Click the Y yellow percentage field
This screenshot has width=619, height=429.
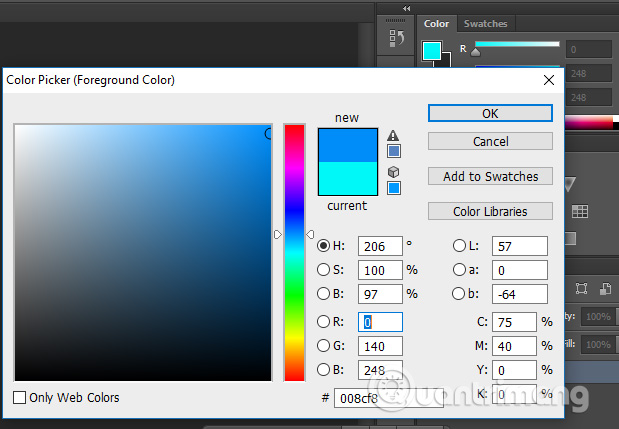click(x=514, y=370)
